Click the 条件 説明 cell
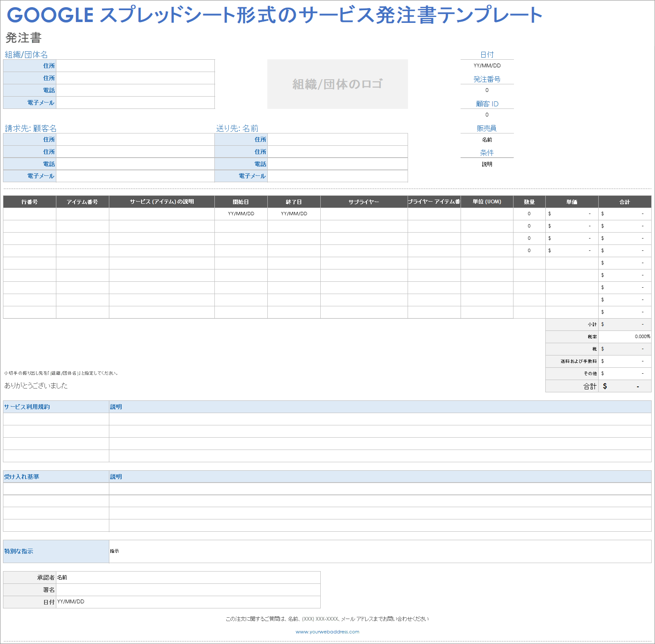The width and height of the screenshot is (655, 644). [487, 164]
